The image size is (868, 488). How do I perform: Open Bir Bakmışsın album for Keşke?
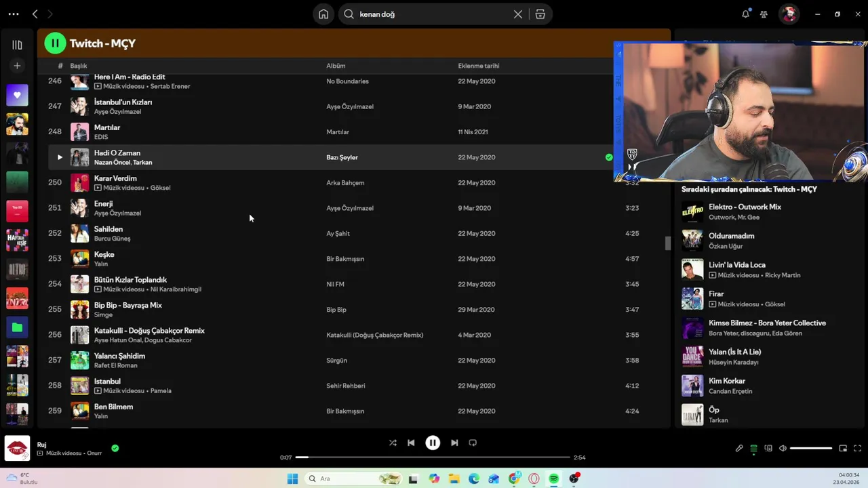(x=345, y=259)
